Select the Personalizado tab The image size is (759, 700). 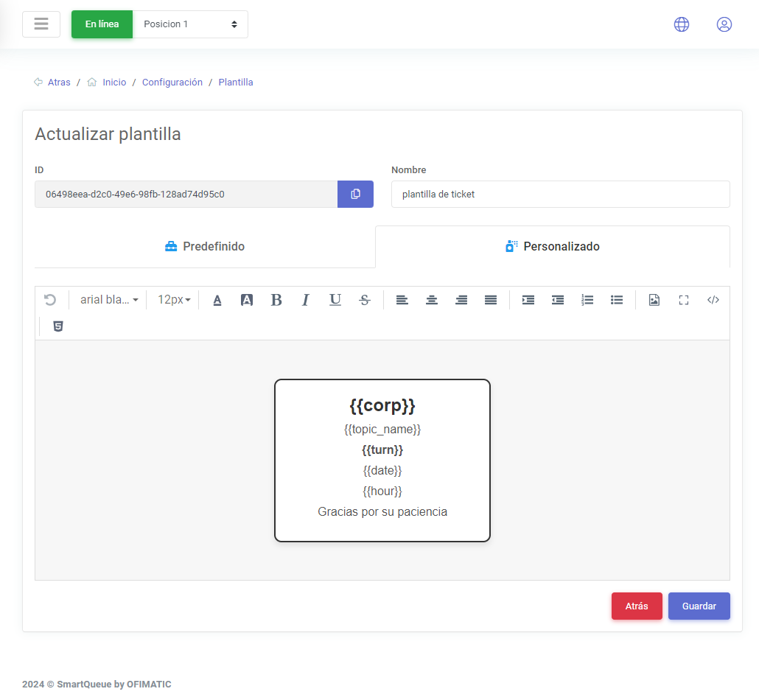(553, 247)
